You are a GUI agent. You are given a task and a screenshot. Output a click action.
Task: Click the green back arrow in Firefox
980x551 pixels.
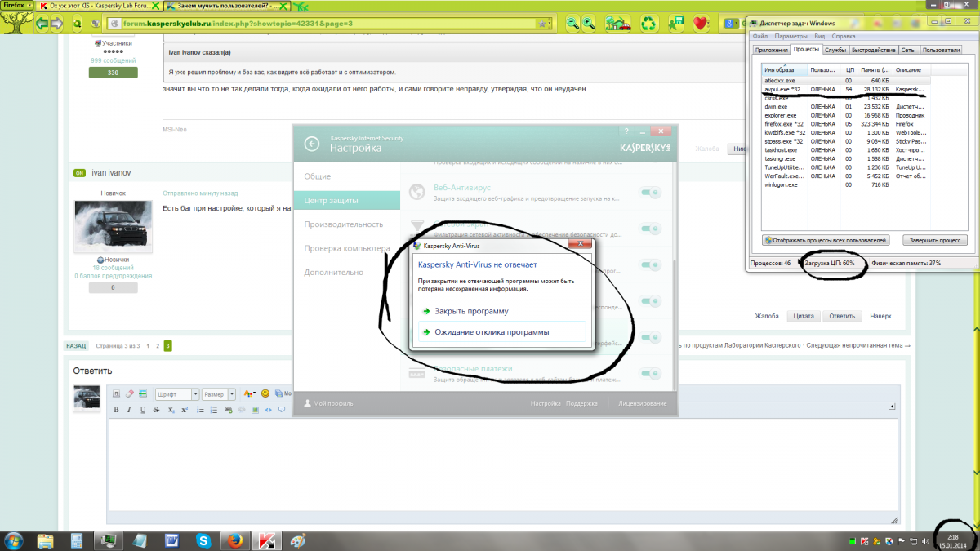(x=41, y=24)
